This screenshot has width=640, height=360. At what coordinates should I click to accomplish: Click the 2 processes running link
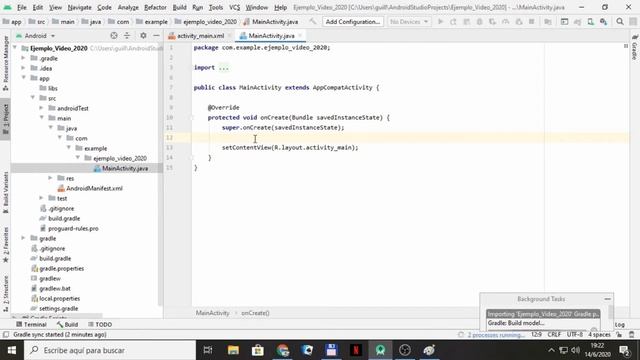click(496, 335)
